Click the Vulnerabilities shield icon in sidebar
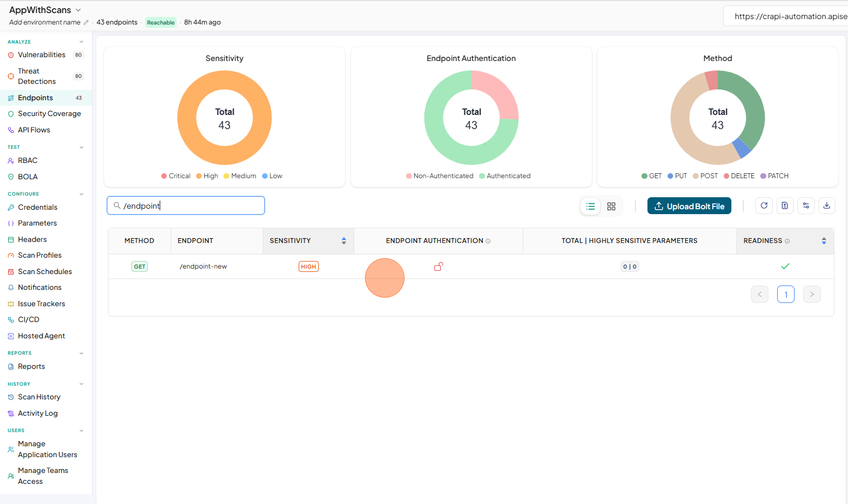The width and height of the screenshot is (848, 504). pyautogui.click(x=11, y=55)
